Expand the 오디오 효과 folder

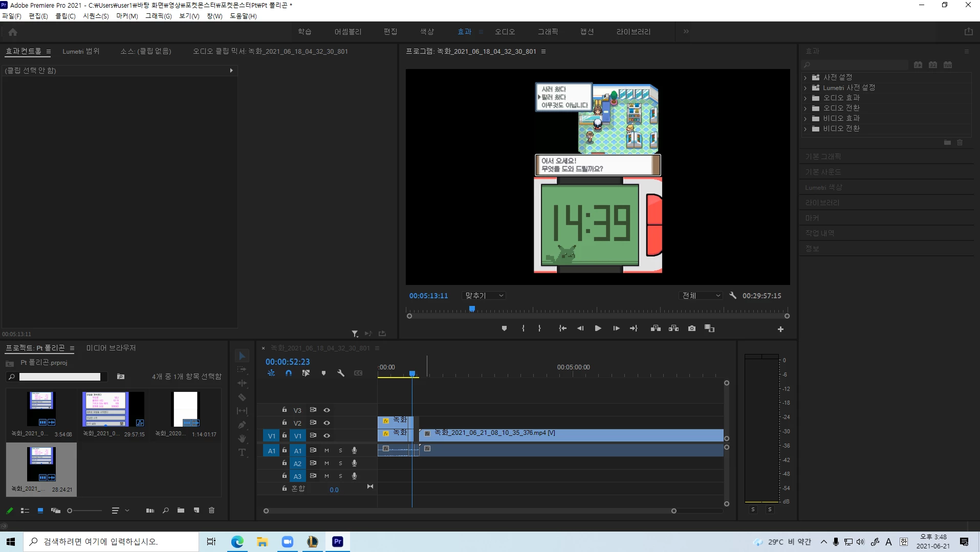(x=805, y=98)
